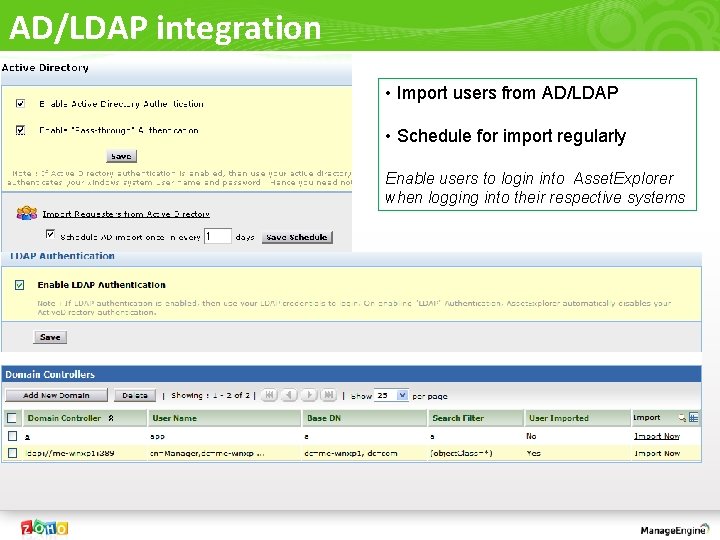Click the Zoho logo
Image resolution: width=720 pixels, height=540 pixels.
(44, 528)
